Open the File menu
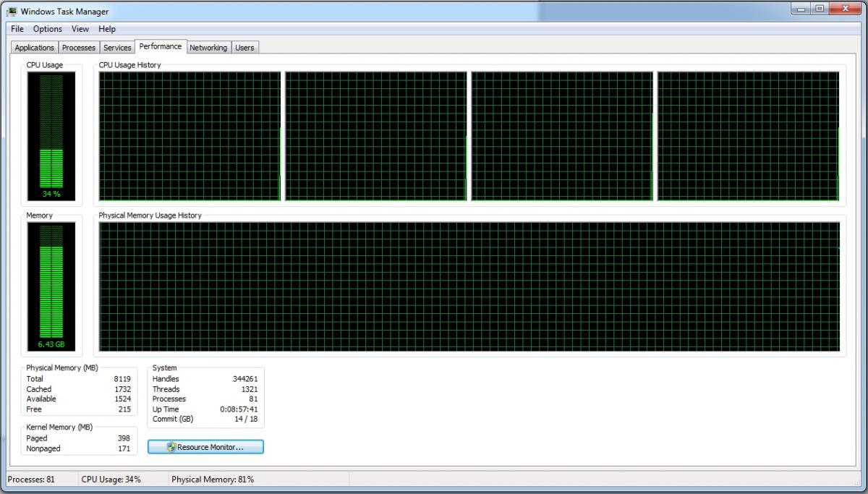The width and height of the screenshot is (868, 494). [x=17, y=29]
